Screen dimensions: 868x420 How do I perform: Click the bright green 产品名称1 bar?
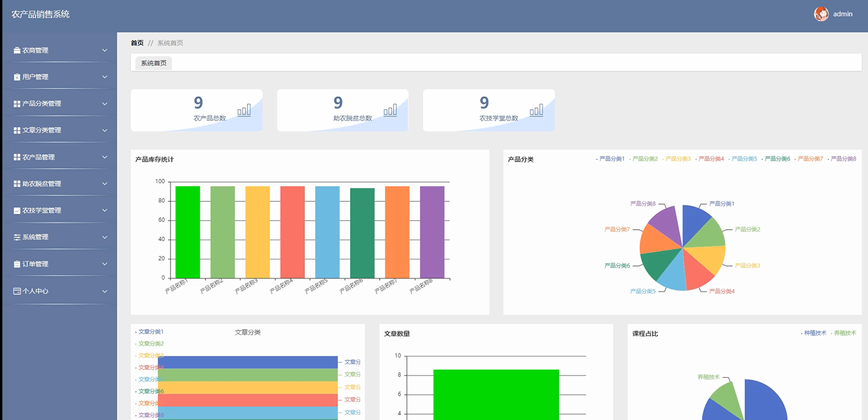point(188,232)
